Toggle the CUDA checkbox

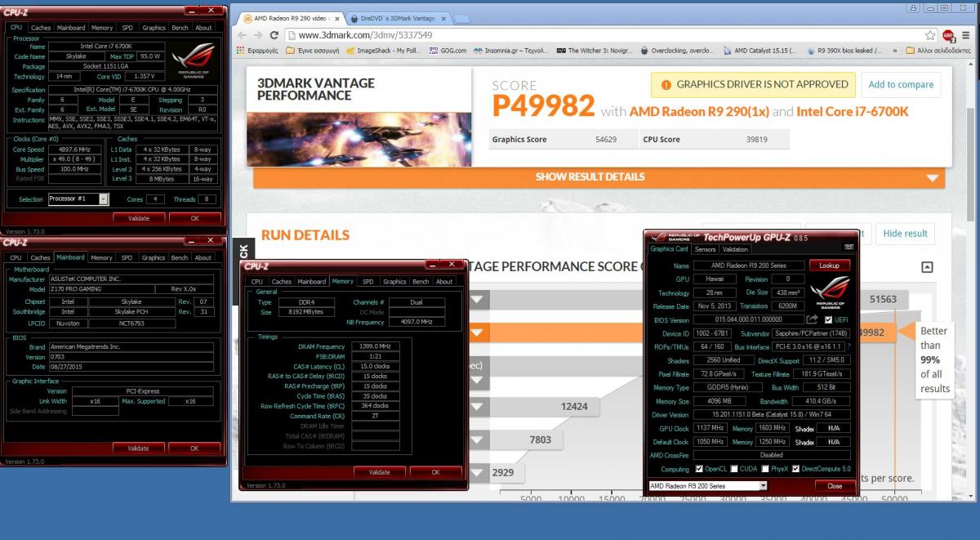point(736,469)
